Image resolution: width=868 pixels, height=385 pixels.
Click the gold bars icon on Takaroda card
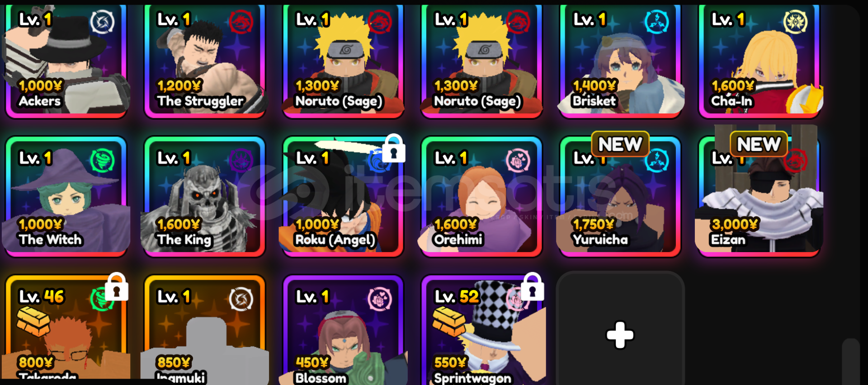click(x=33, y=321)
